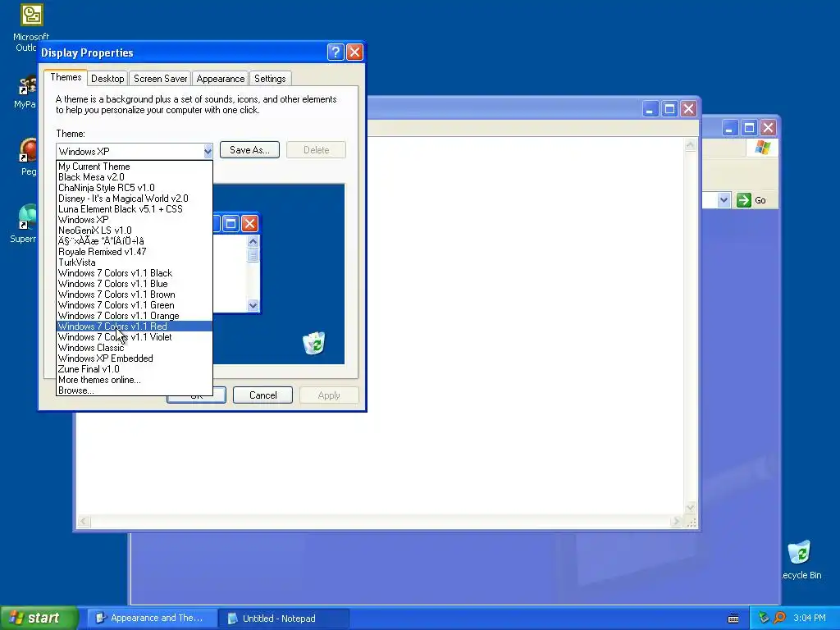Select Windows 7 Colors v1.1 Red
Image resolution: width=840 pixels, height=630 pixels.
tap(135, 326)
